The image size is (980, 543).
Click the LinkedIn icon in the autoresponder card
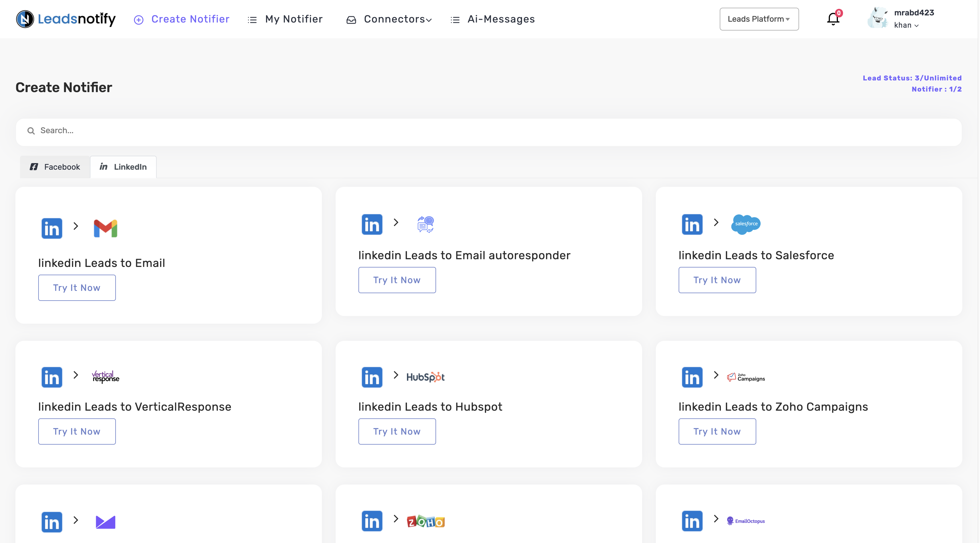point(372,224)
